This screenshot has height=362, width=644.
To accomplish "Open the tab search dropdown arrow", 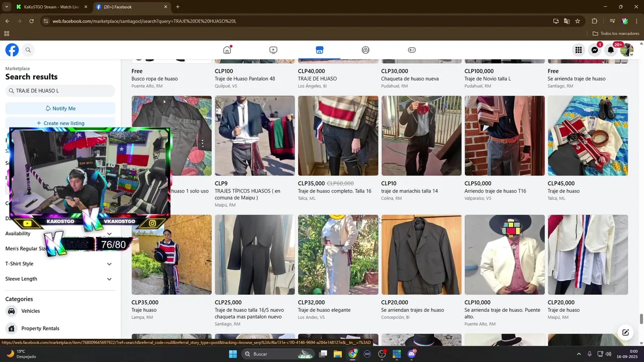I will pos(7,7).
